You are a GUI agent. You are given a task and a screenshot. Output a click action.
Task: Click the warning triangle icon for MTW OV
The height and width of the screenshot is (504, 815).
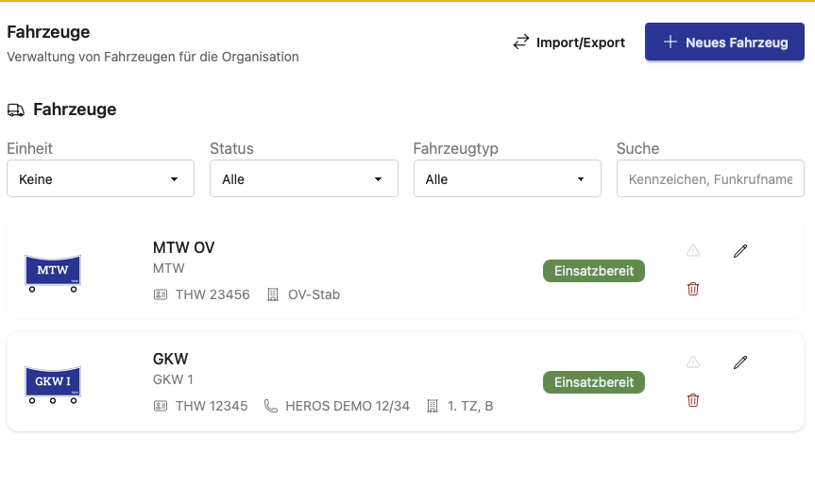pyautogui.click(x=693, y=251)
